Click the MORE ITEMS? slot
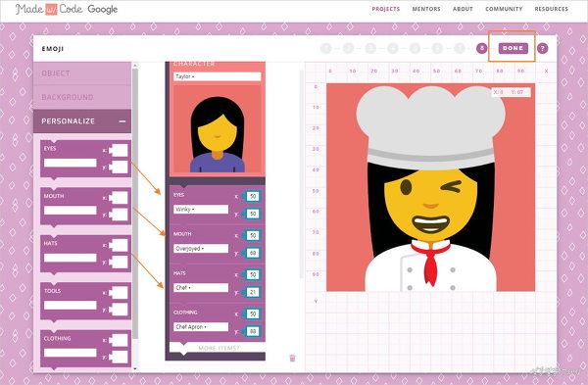The height and width of the screenshot is (385, 588). [x=218, y=348]
